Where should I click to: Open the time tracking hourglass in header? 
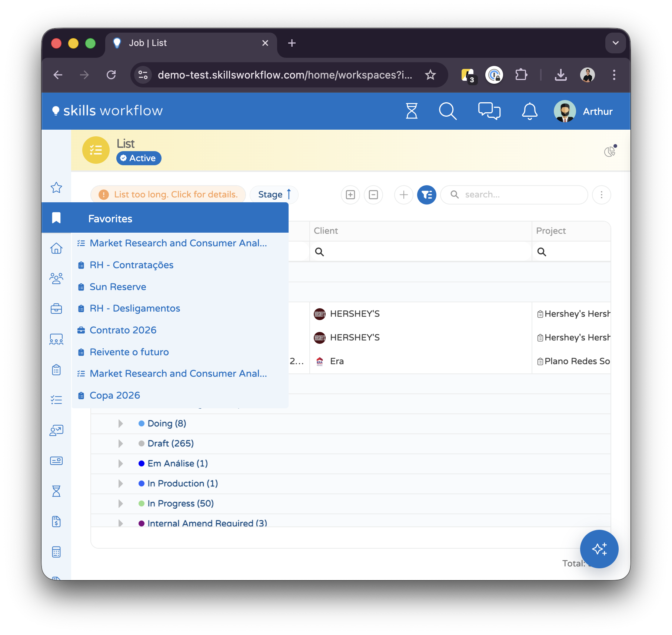click(412, 111)
